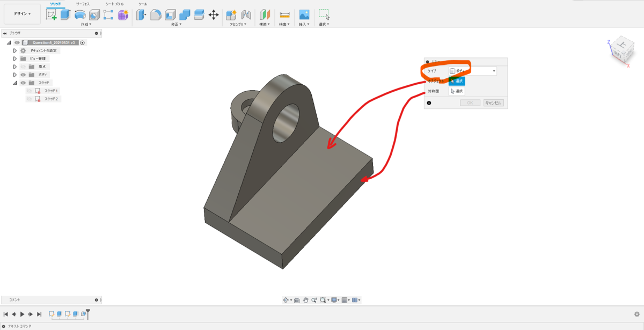Open the アセンブリ dropdown menu

[x=238, y=24]
